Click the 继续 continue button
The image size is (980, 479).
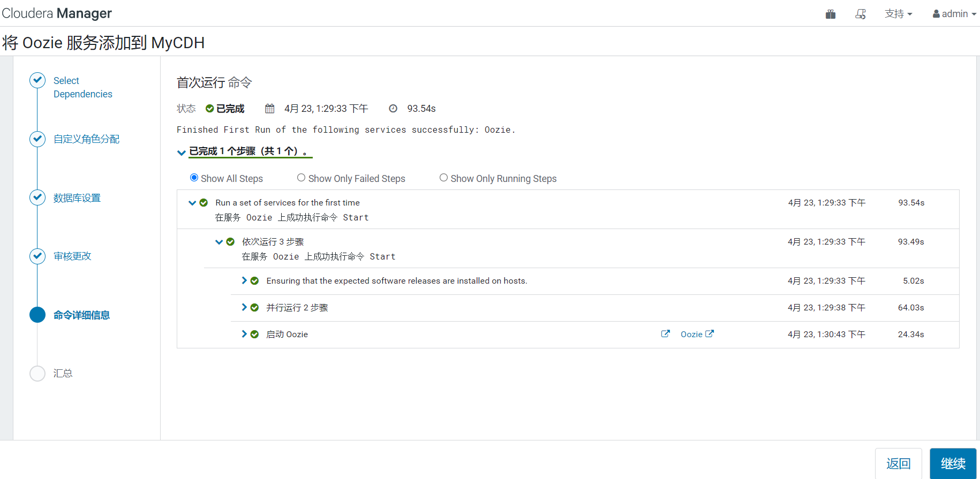953,463
